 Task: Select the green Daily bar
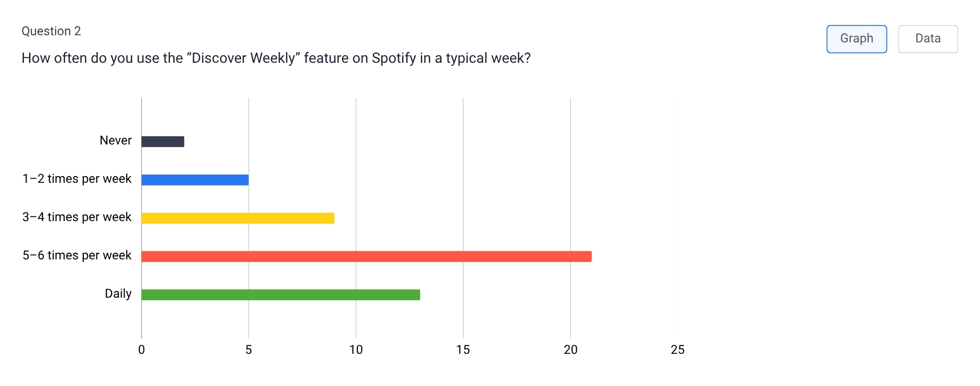click(x=281, y=294)
